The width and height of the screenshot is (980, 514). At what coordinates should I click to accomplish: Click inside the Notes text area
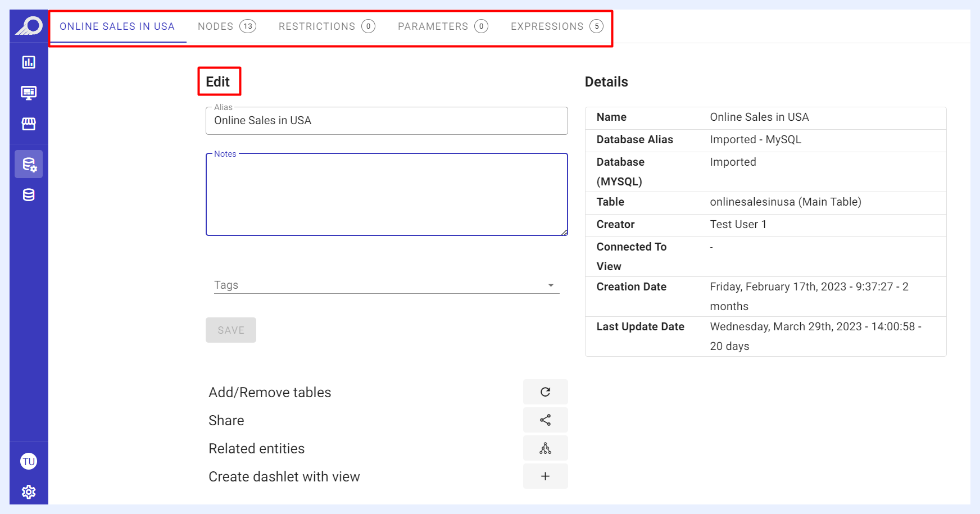tap(387, 194)
